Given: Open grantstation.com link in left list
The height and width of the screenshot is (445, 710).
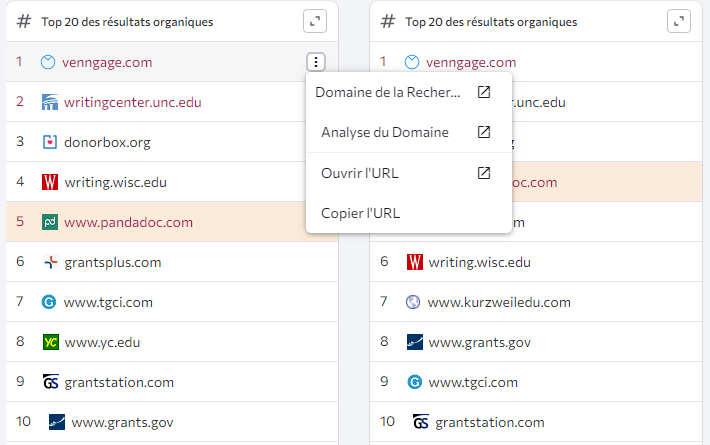Looking at the screenshot, I should (119, 383).
